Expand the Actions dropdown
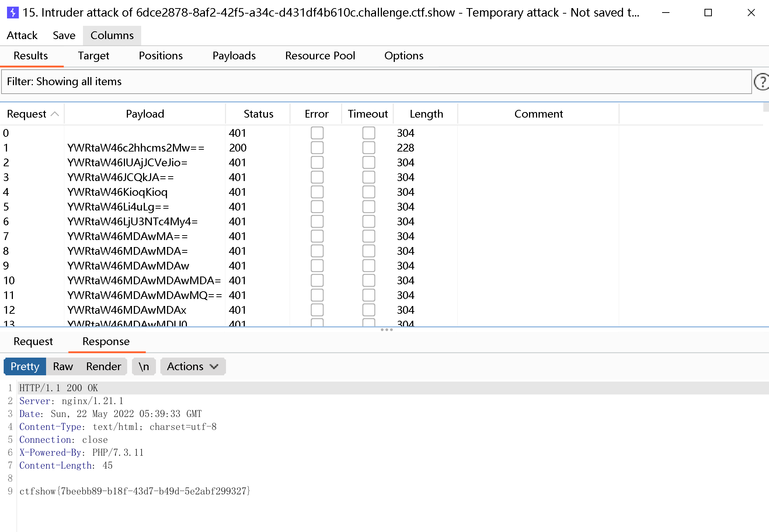 (x=192, y=366)
